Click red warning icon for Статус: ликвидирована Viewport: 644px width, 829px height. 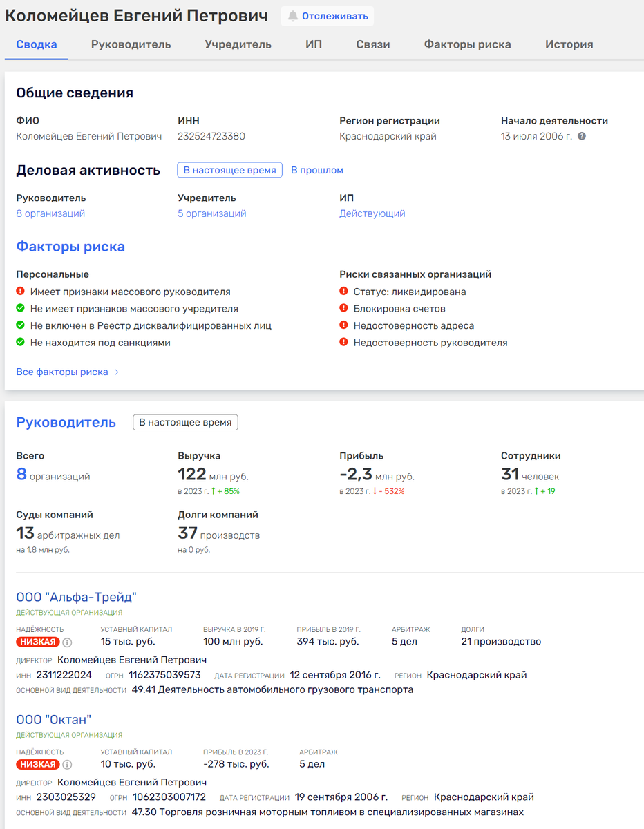(x=344, y=292)
